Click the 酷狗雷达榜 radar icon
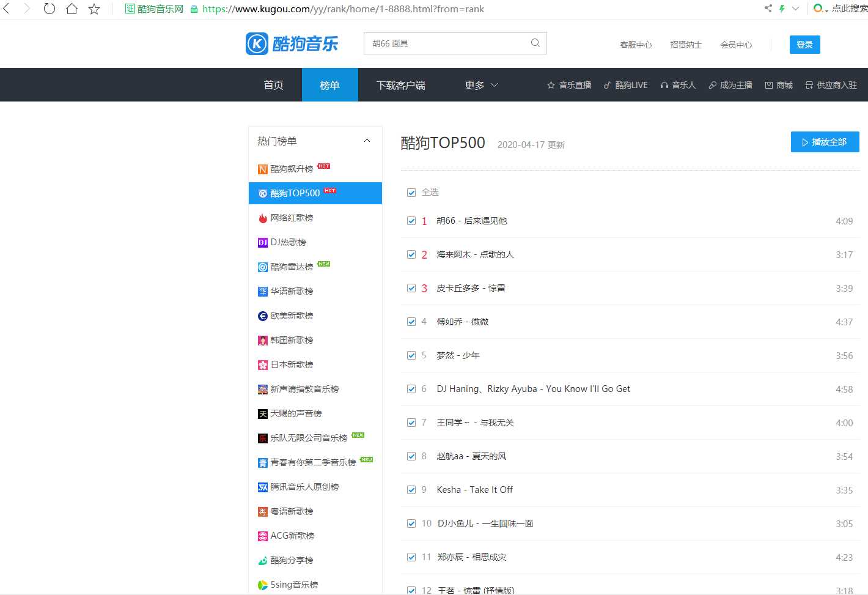This screenshot has width=868, height=595. [x=263, y=267]
